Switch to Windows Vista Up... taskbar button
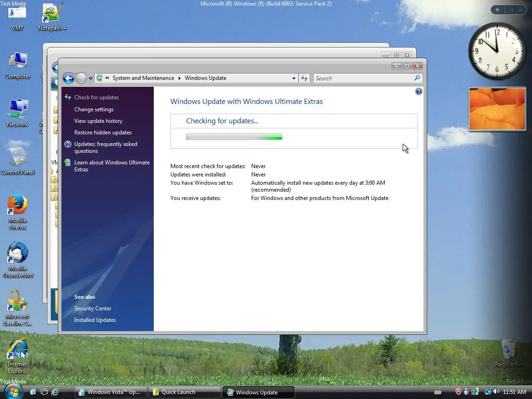The image size is (532, 399). pos(110,392)
